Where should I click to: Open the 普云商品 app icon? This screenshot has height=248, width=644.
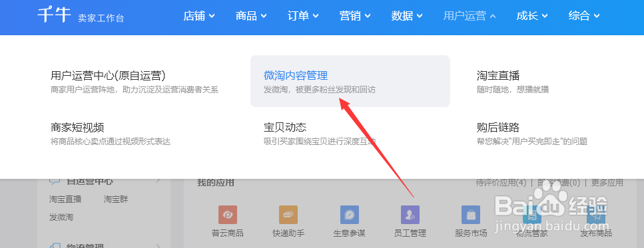pyautogui.click(x=228, y=215)
